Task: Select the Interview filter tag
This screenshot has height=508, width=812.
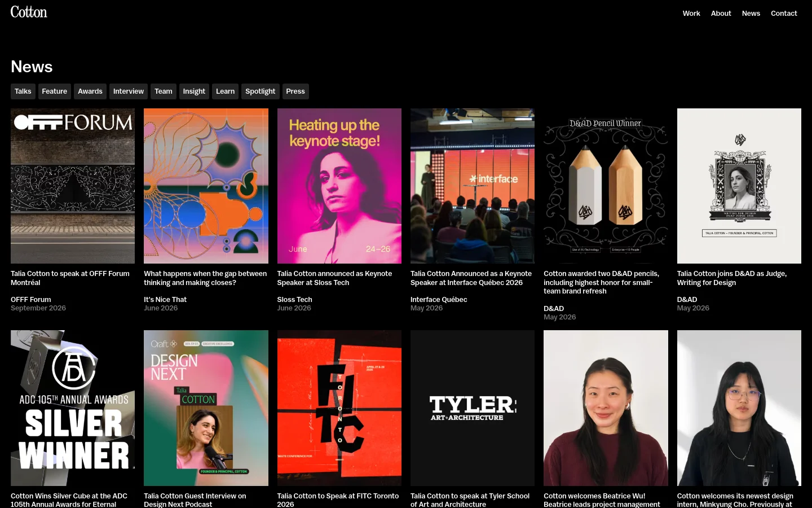Action: click(129, 91)
